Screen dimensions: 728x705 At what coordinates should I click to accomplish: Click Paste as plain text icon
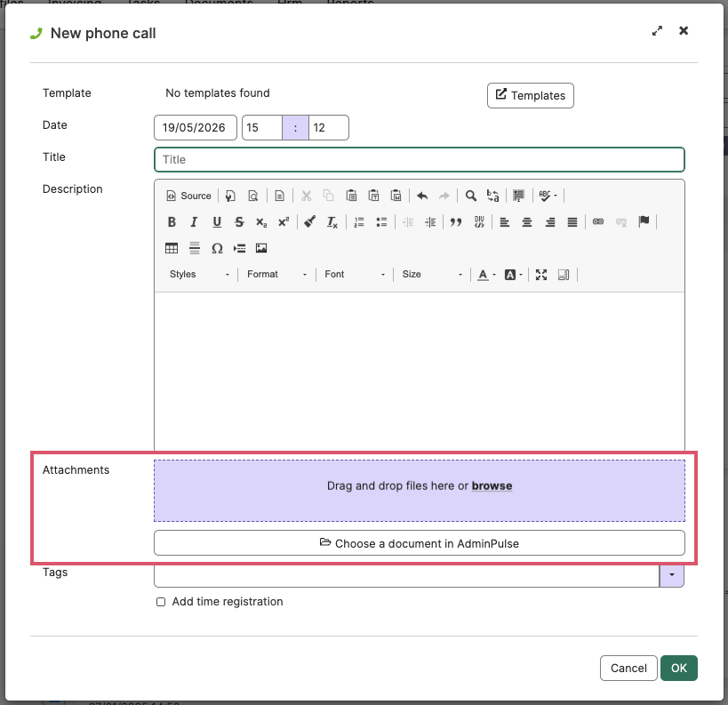click(373, 196)
